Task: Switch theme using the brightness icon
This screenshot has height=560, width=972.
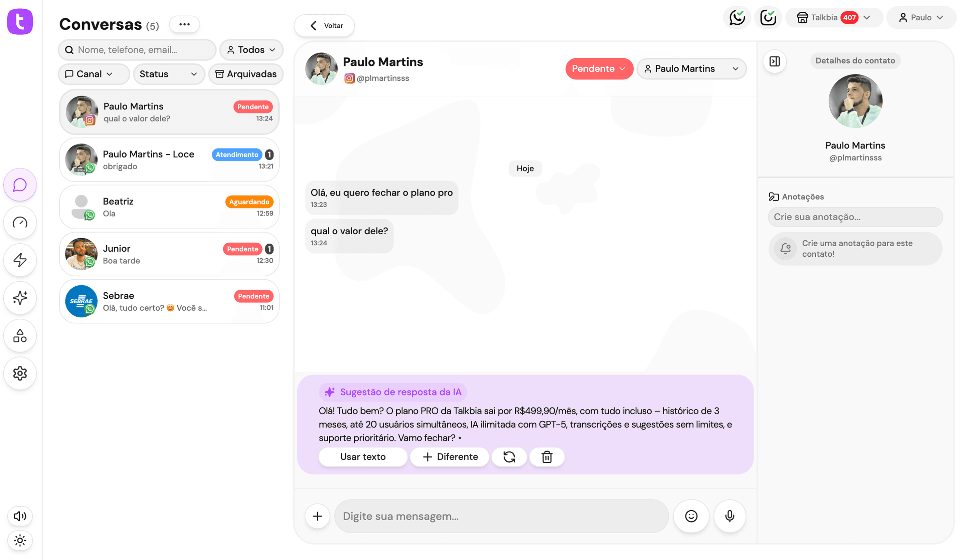Action: 20,540
